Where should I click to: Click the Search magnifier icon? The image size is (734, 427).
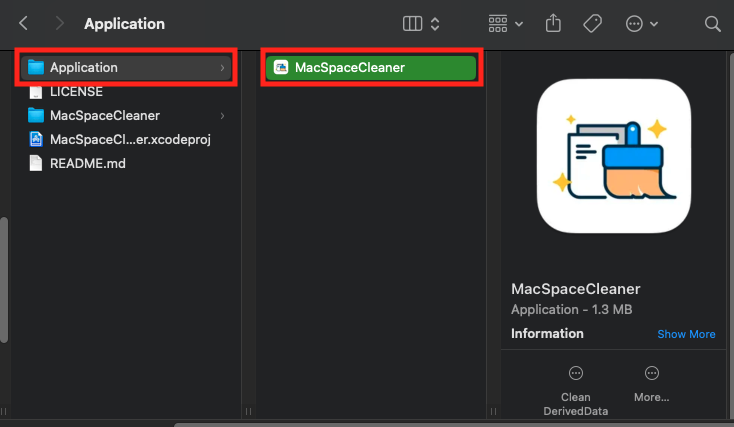(712, 23)
